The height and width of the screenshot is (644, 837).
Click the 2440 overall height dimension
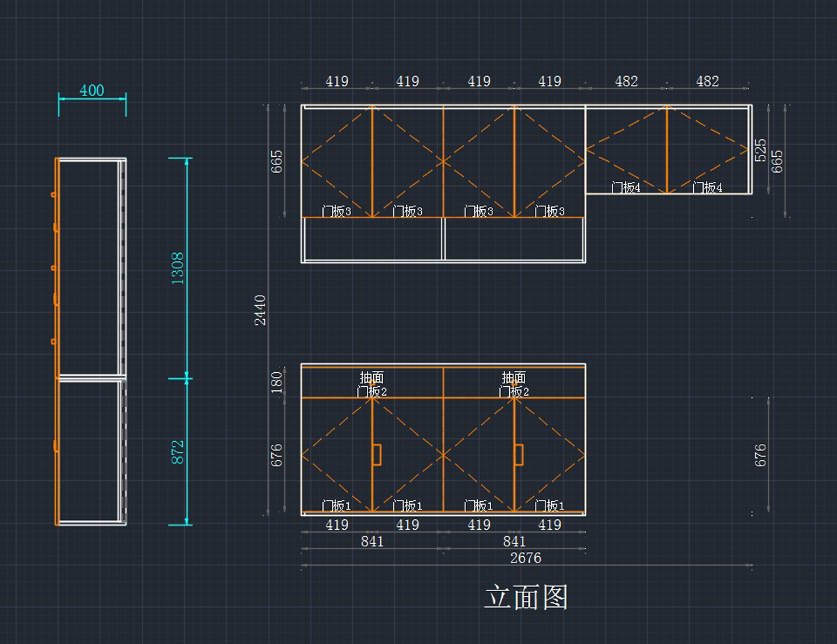[260, 310]
